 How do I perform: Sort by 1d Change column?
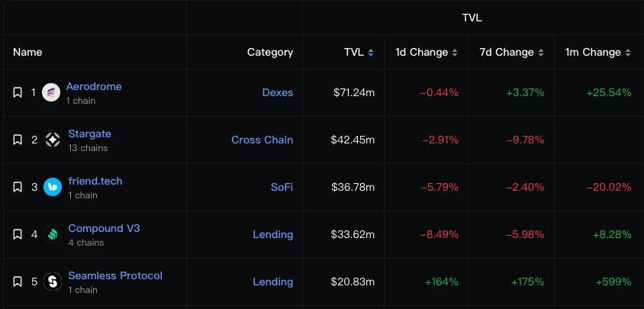pyautogui.click(x=455, y=53)
